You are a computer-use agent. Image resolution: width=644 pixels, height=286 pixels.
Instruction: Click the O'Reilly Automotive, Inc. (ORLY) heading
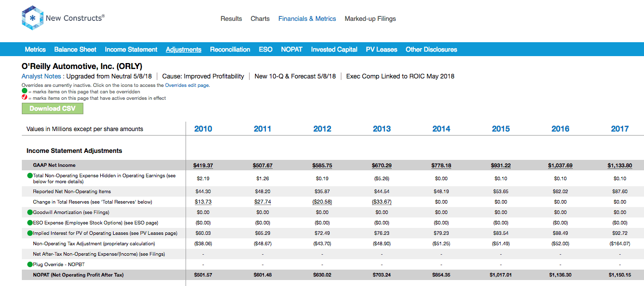(x=82, y=66)
